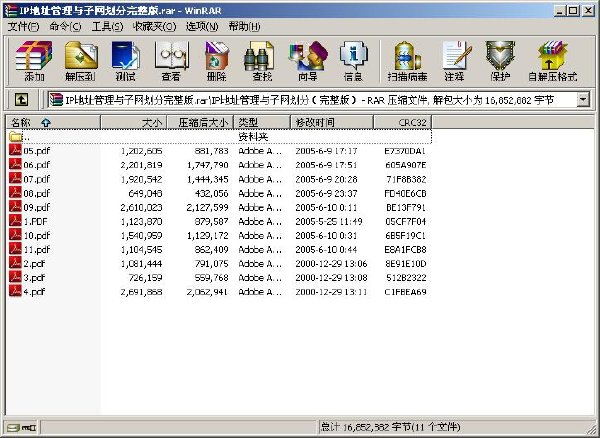
Task: Click the status bar total bytes text
Action: [390, 427]
